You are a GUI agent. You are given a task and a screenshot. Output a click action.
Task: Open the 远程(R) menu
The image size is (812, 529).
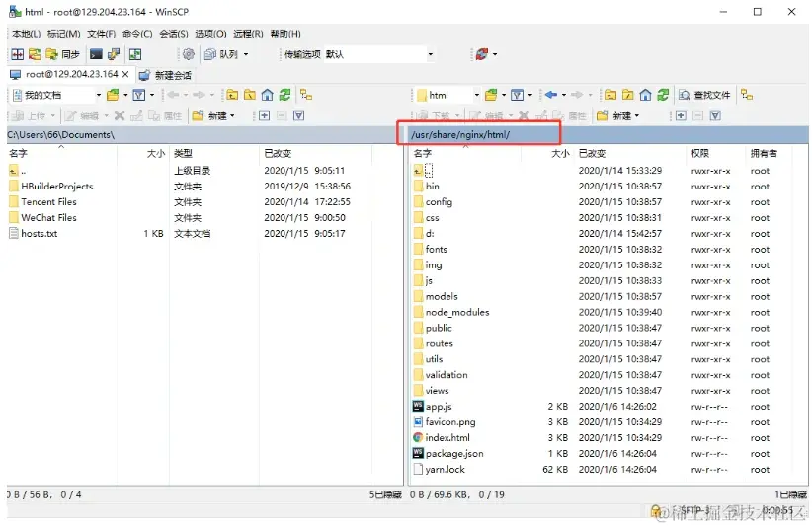[x=248, y=35]
